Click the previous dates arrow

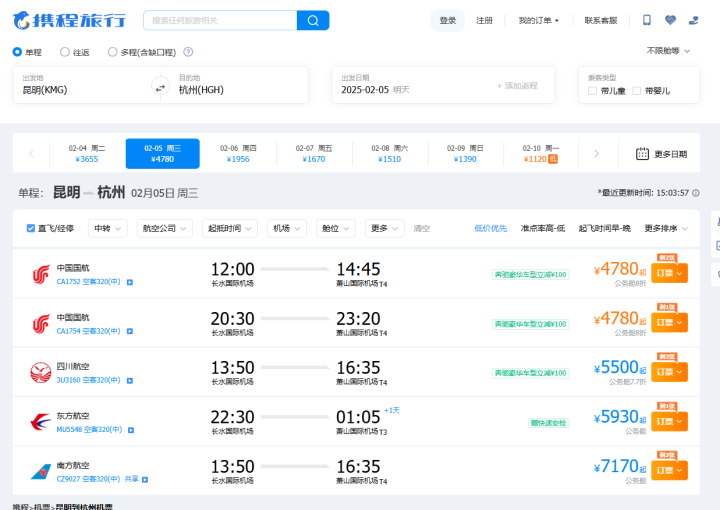coord(31,154)
